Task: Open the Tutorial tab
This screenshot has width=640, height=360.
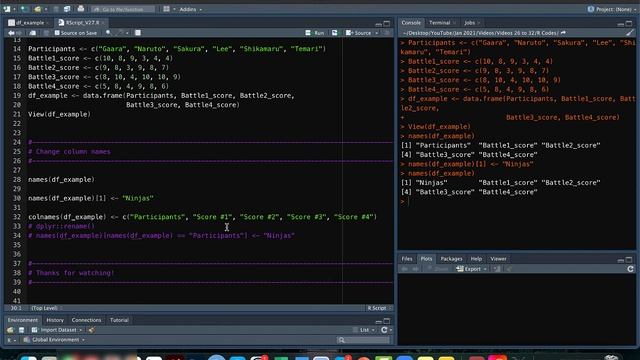Action: (119, 320)
